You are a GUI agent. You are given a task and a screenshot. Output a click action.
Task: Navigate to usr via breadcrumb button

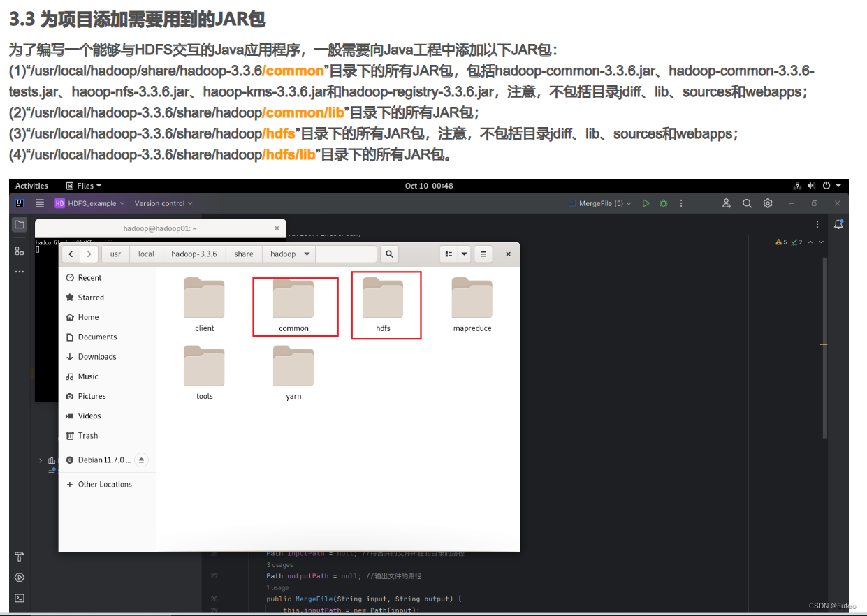tap(115, 254)
